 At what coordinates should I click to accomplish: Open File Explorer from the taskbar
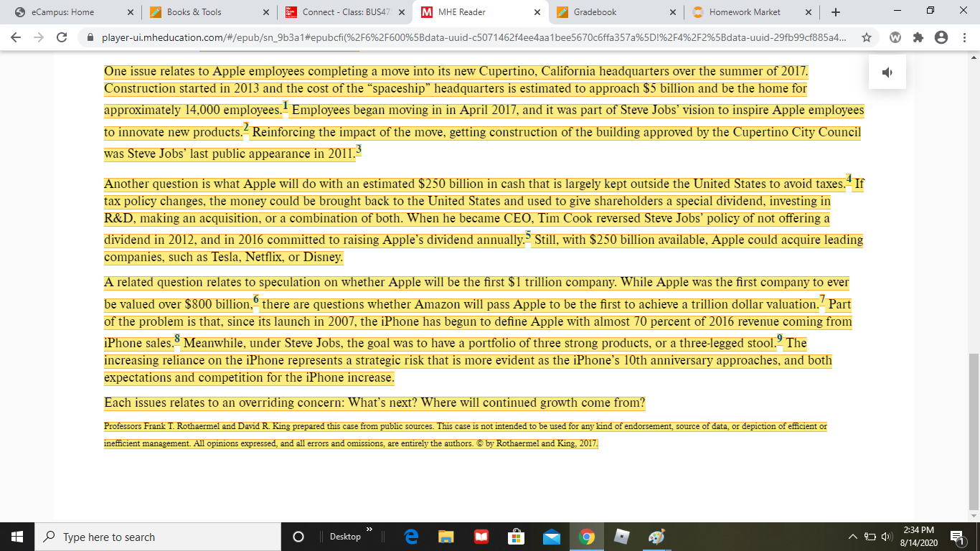pyautogui.click(x=446, y=537)
